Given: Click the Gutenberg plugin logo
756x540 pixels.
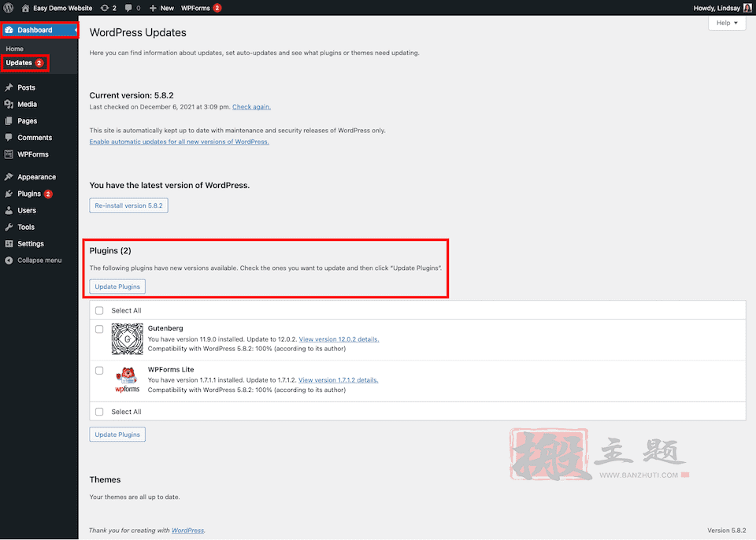Looking at the screenshot, I should pos(128,339).
